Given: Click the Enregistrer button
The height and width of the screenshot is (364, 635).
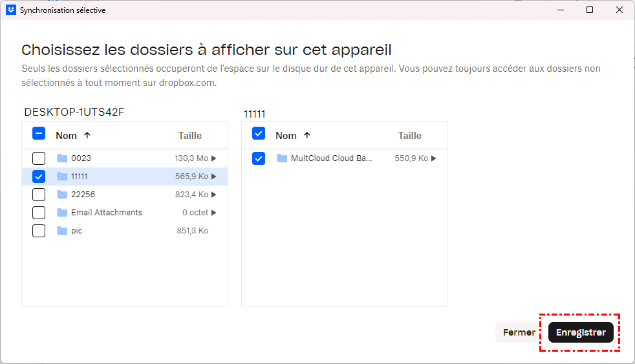Looking at the screenshot, I should pos(581,332).
